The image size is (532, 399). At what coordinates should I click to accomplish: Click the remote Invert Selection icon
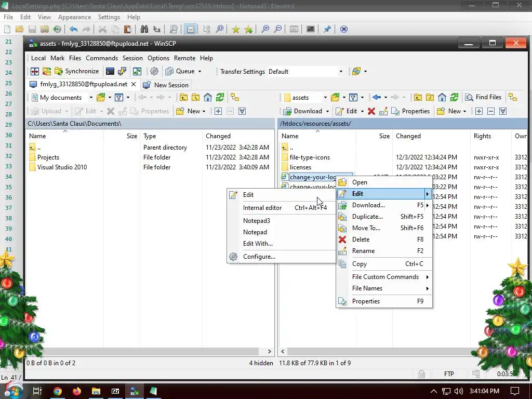coord(503,111)
